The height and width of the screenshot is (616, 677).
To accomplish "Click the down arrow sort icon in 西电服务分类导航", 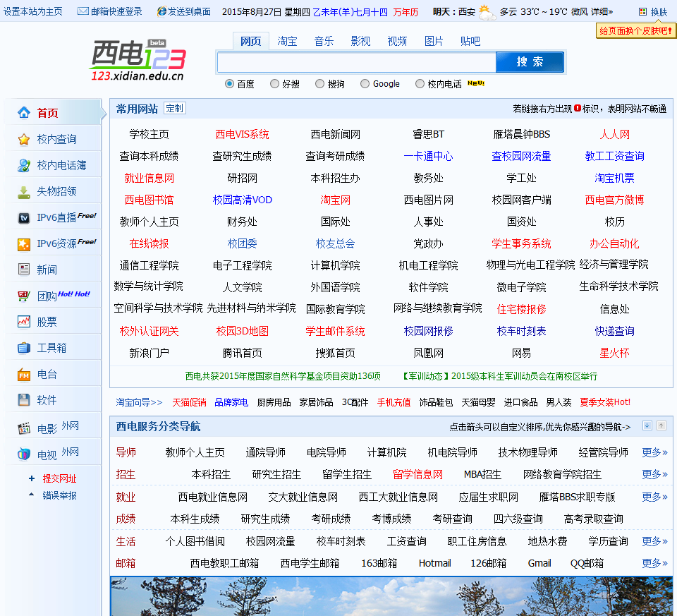I will click(x=647, y=425).
